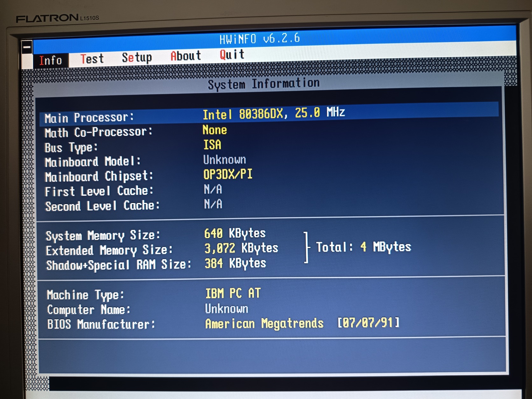The width and height of the screenshot is (532, 399).
Task: Open the About menu
Action: pos(186,56)
